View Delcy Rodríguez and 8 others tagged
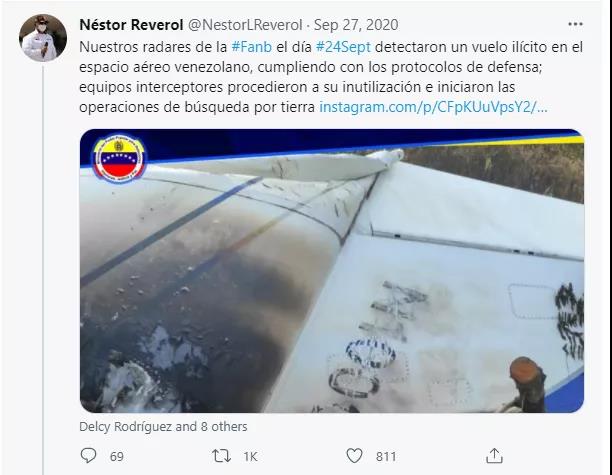The height and width of the screenshot is (475, 612). pyautogui.click(x=163, y=427)
